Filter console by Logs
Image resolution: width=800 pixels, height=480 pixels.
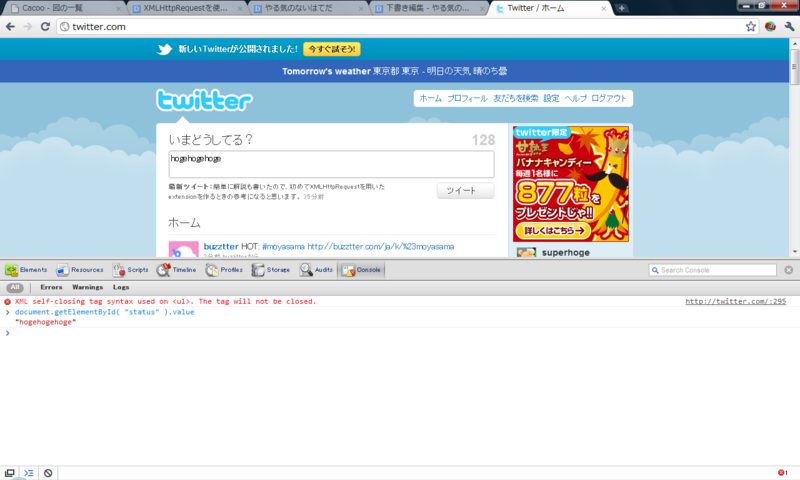[121, 287]
